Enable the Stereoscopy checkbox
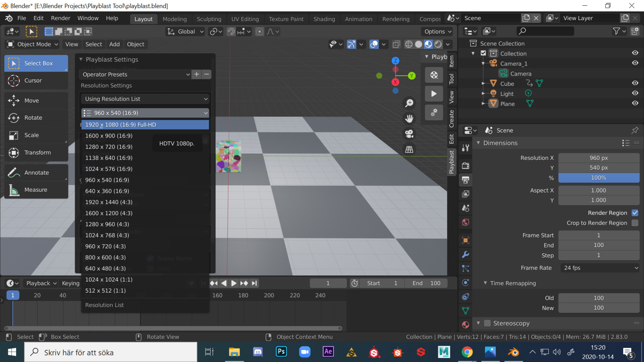Image resolution: width=644 pixels, height=362 pixels. (487, 323)
